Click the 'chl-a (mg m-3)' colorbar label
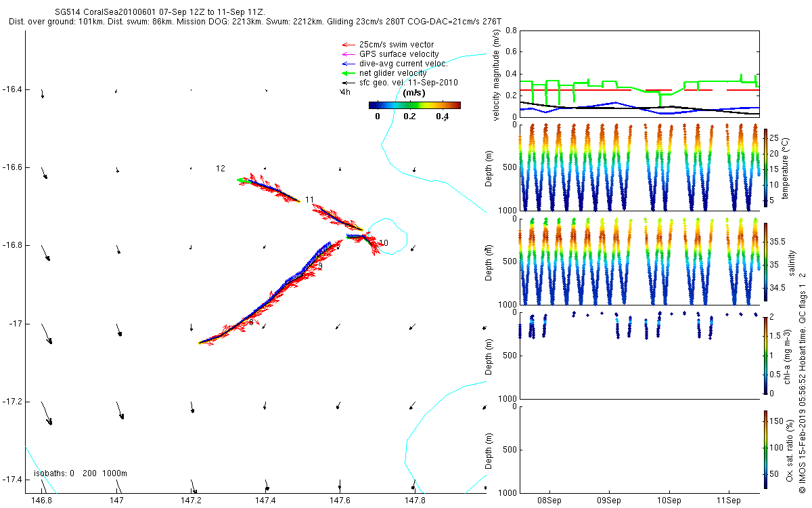This screenshot has height=508, width=812. [787, 356]
